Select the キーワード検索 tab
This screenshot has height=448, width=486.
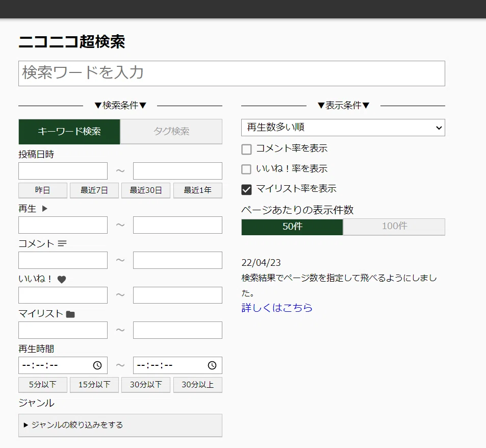[x=69, y=132]
